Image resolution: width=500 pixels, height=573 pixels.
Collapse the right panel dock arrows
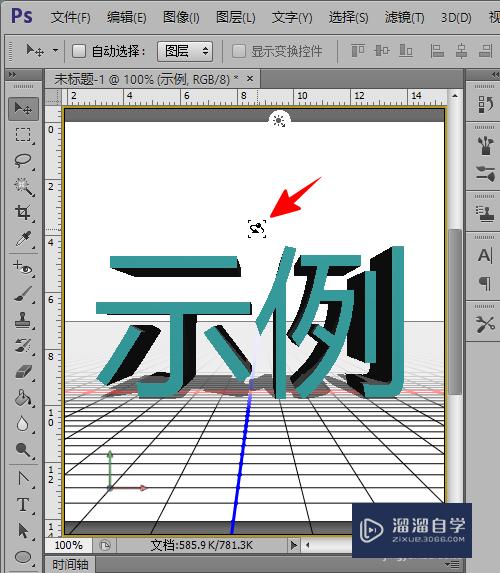click(495, 75)
